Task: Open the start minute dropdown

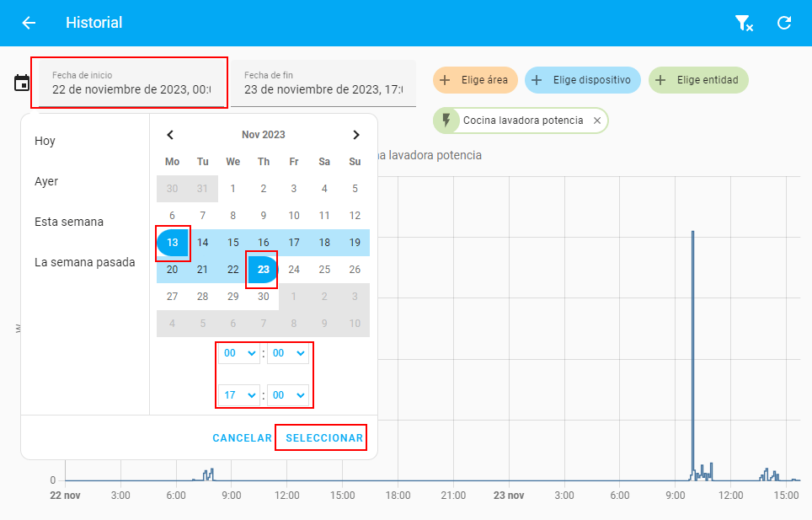Action: 288,355
